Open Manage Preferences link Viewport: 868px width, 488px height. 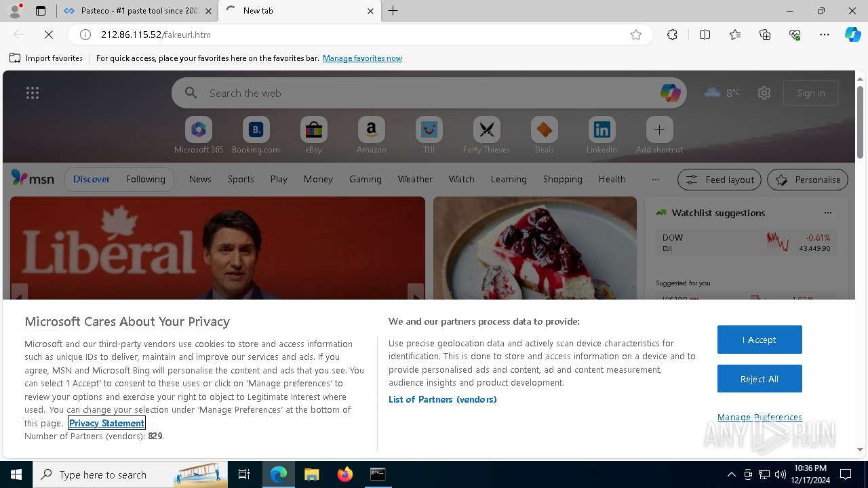point(759,417)
